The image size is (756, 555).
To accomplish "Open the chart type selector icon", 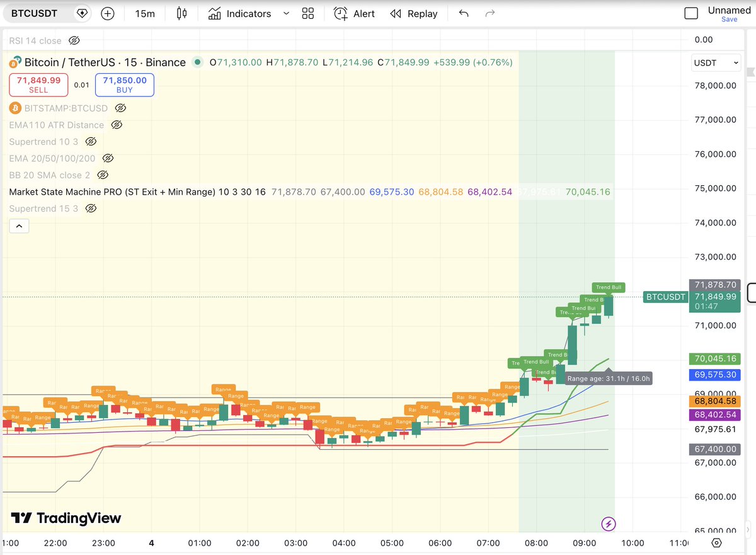I will [x=181, y=13].
